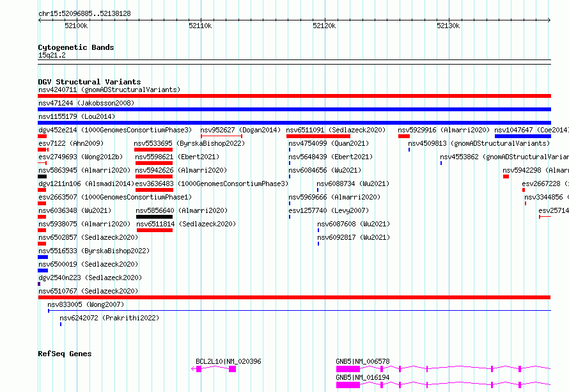
Task: Open nsv4509813 gnomADStructuralVariants label
Action: tap(479, 143)
